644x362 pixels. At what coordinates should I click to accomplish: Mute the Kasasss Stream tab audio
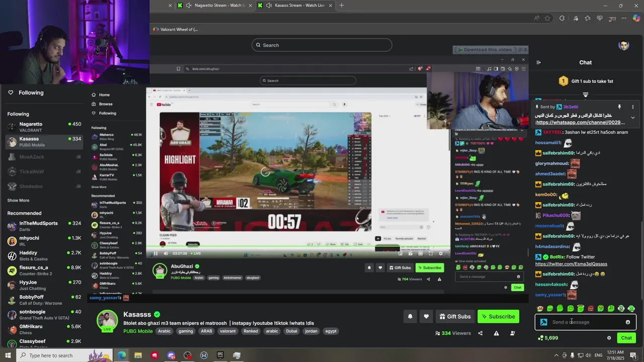(269, 5)
